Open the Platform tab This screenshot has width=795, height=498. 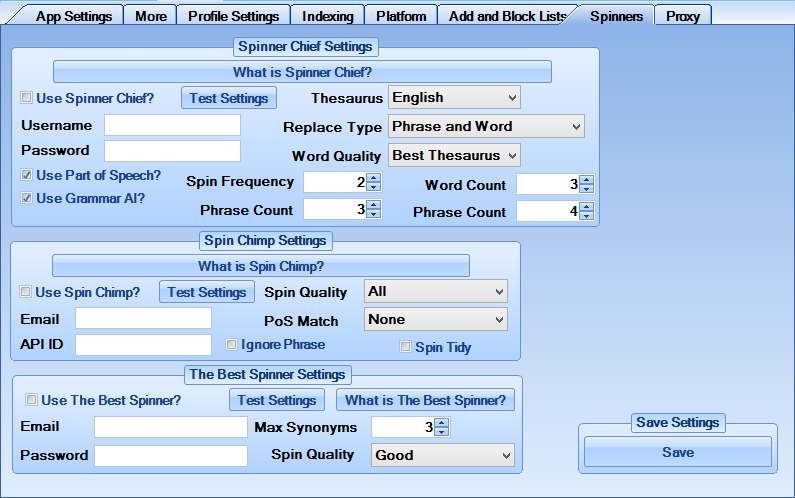[401, 16]
